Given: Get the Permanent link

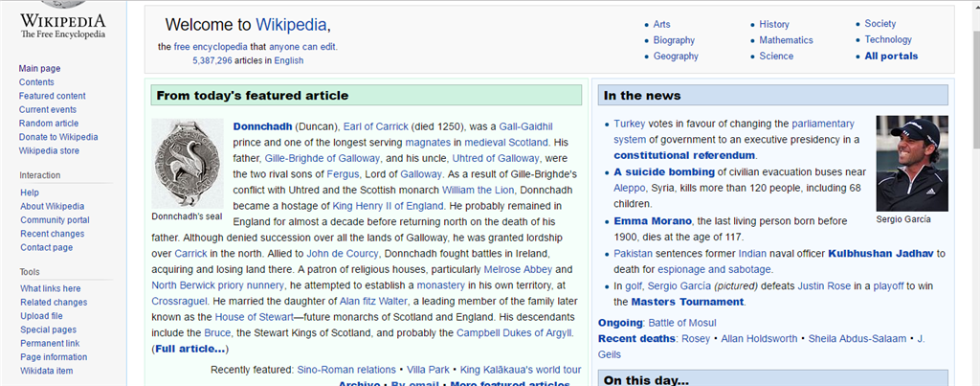Looking at the screenshot, I should 50,344.
